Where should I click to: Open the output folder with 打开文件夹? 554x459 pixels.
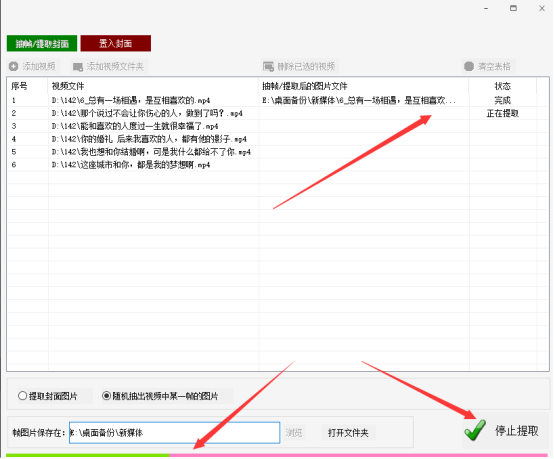coord(348,432)
